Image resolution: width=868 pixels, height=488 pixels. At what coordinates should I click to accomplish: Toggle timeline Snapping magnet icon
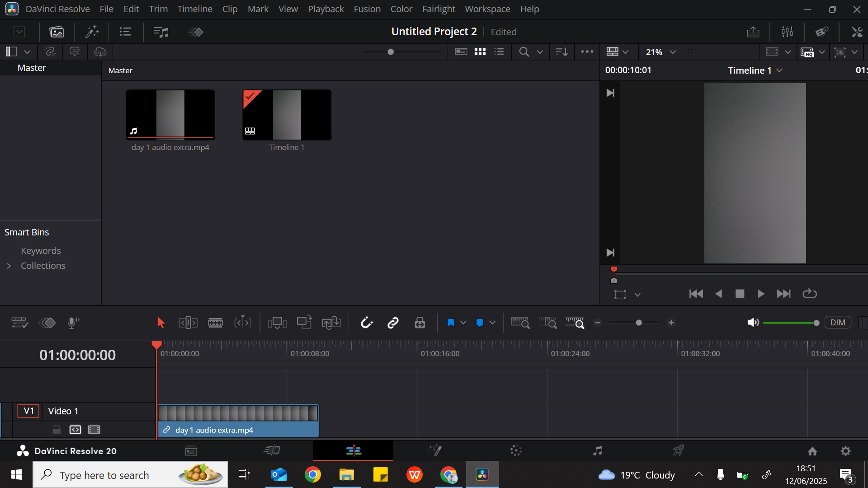367,323
